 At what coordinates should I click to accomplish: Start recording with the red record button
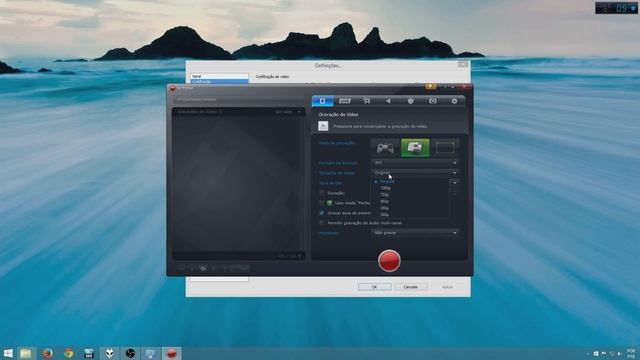tap(389, 260)
